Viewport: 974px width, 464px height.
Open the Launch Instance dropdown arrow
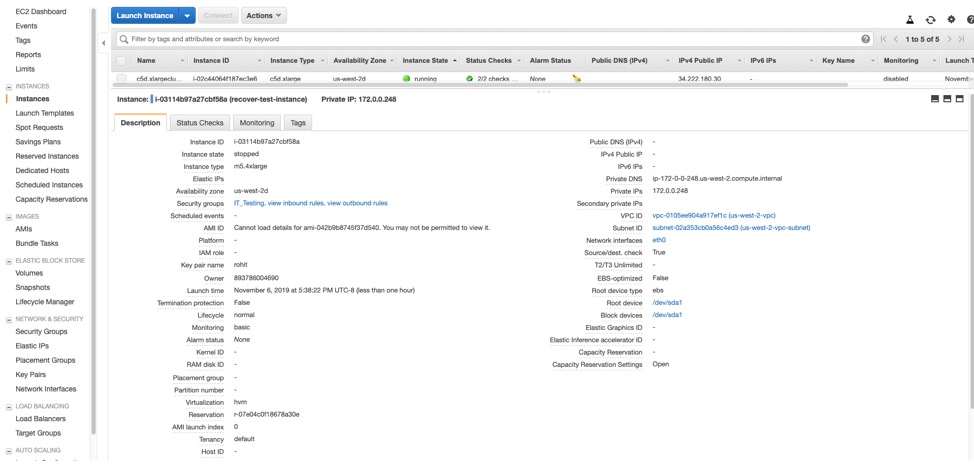tap(187, 16)
